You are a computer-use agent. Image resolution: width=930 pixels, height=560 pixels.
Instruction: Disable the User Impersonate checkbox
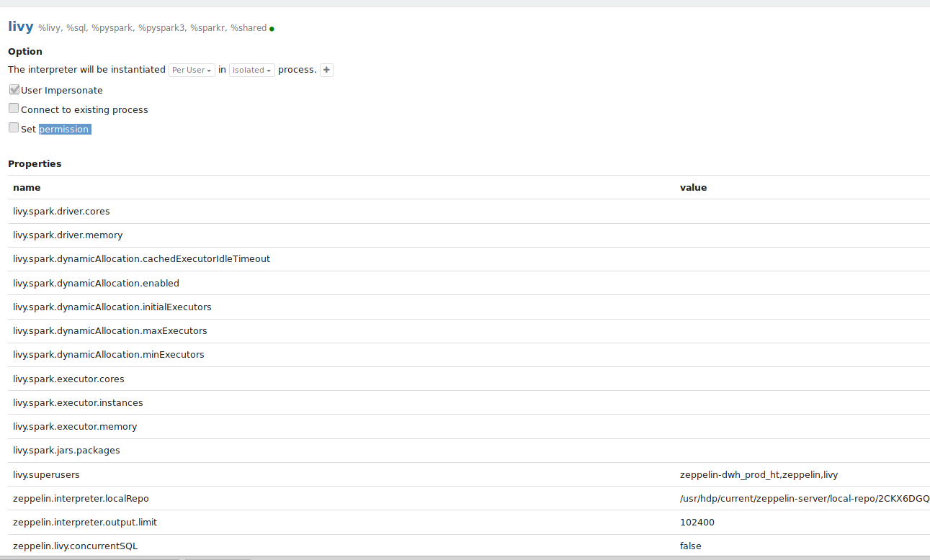click(x=14, y=89)
